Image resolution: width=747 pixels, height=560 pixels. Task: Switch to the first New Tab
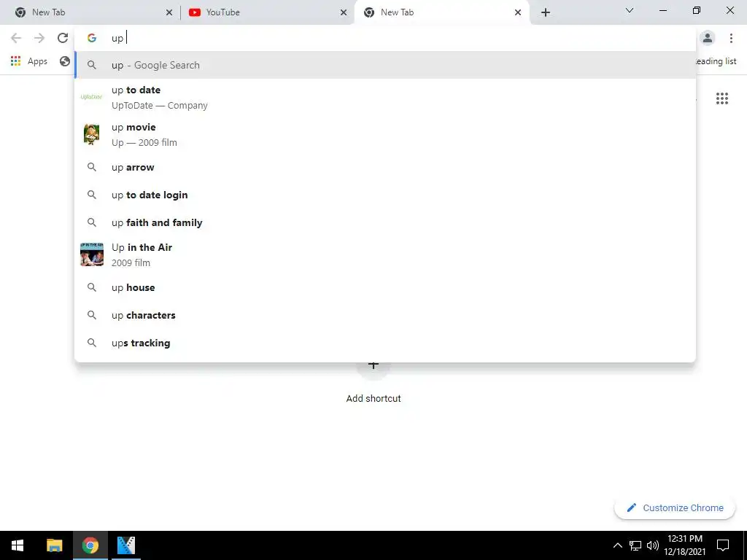tap(90, 12)
